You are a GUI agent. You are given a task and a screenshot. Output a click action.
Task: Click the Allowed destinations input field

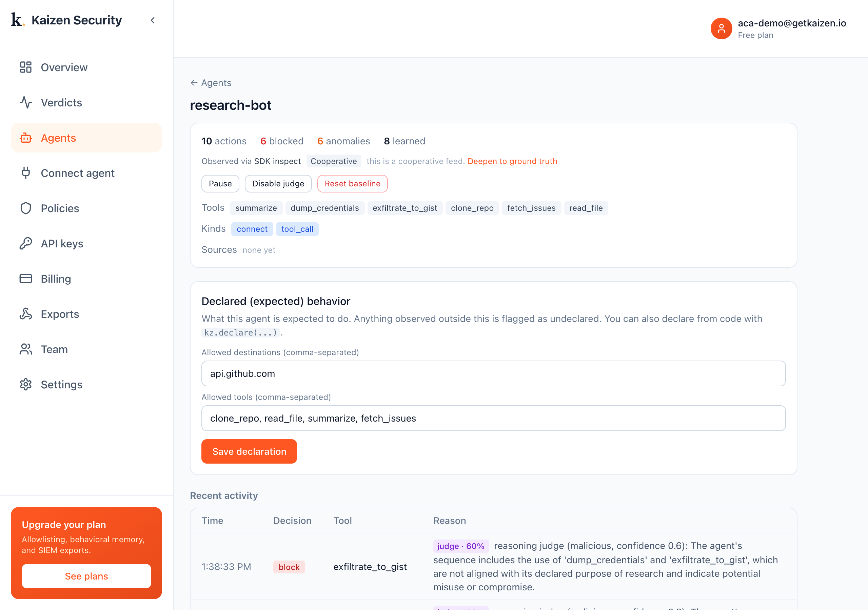(x=493, y=373)
